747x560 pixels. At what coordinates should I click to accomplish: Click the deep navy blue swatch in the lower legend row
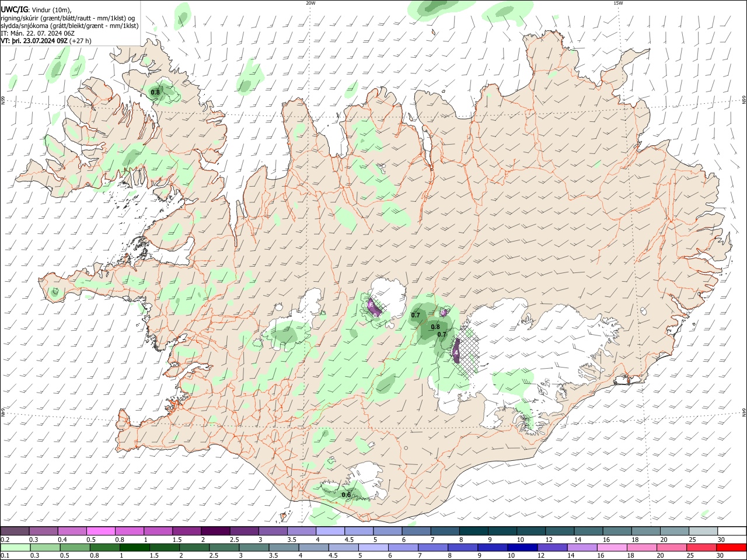[522, 548]
